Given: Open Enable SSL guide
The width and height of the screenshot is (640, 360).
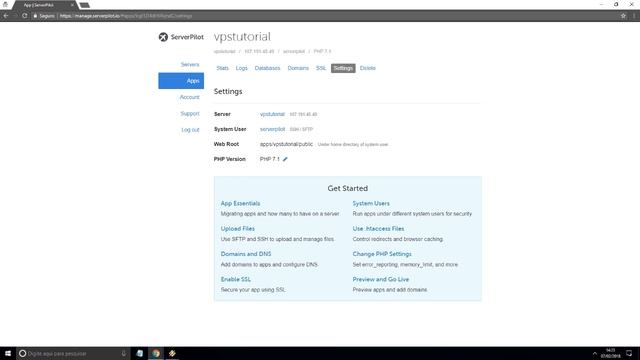Looking at the screenshot, I should coord(236,279).
